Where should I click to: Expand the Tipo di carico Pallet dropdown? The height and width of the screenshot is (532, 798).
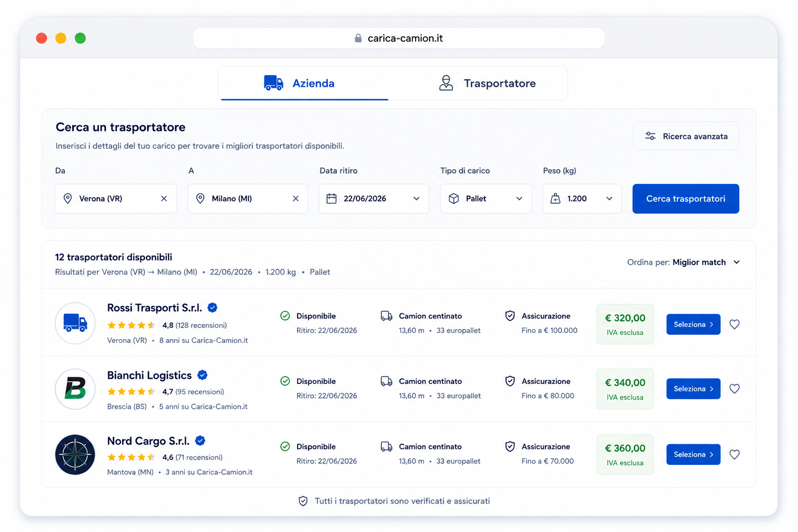(x=519, y=198)
